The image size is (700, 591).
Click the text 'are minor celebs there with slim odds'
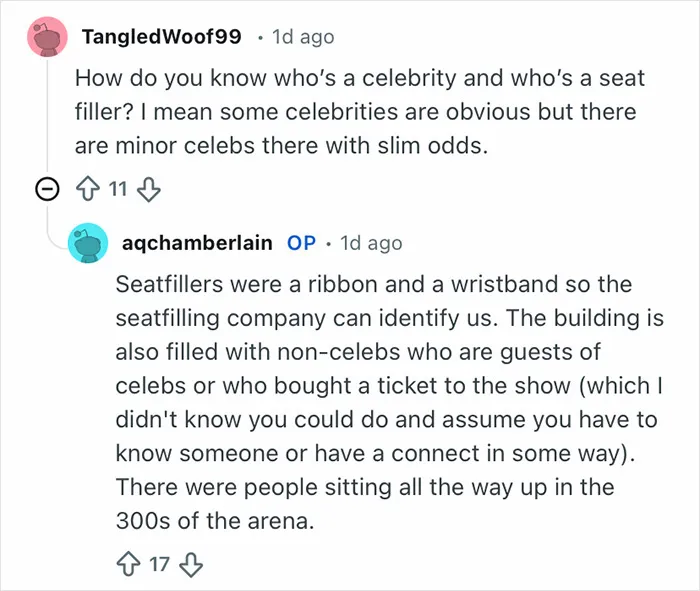pos(281,146)
